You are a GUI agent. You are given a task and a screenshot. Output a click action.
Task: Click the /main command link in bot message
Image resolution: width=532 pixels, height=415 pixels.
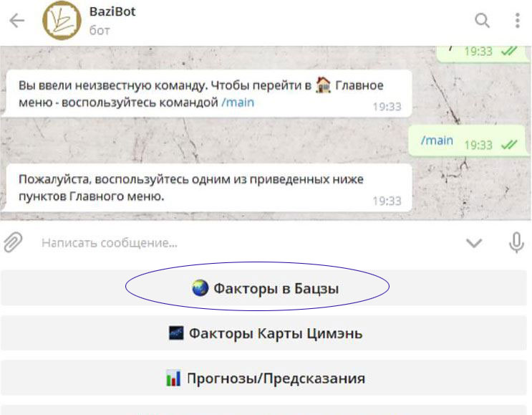tap(237, 102)
